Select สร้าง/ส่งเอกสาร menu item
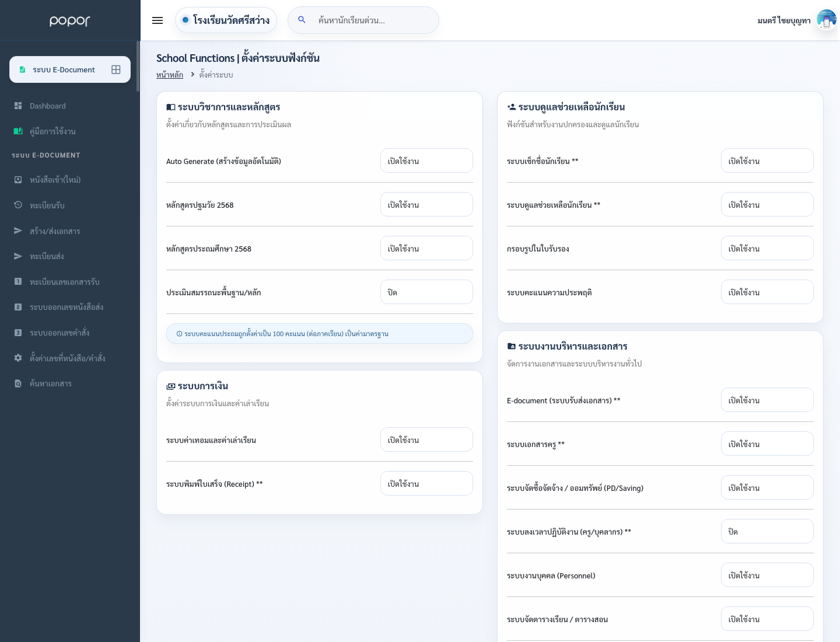Image resolution: width=840 pixels, height=642 pixels. (x=70, y=231)
